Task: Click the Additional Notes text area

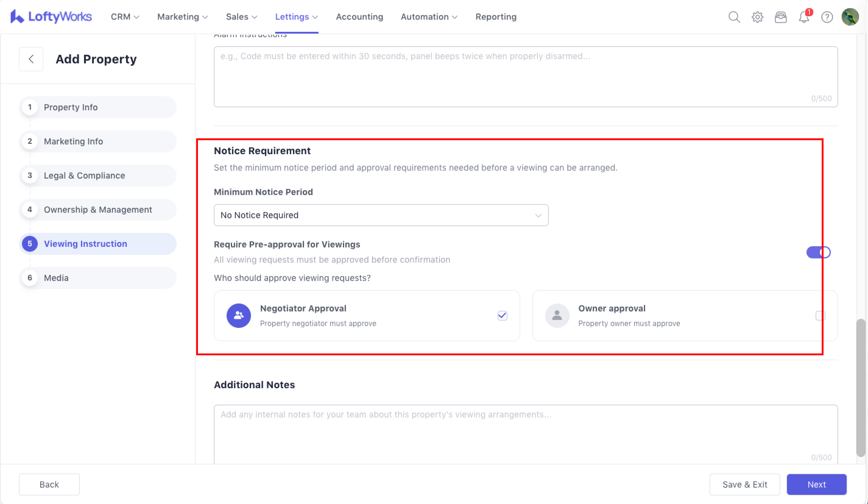Action: [x=525, y=434]
